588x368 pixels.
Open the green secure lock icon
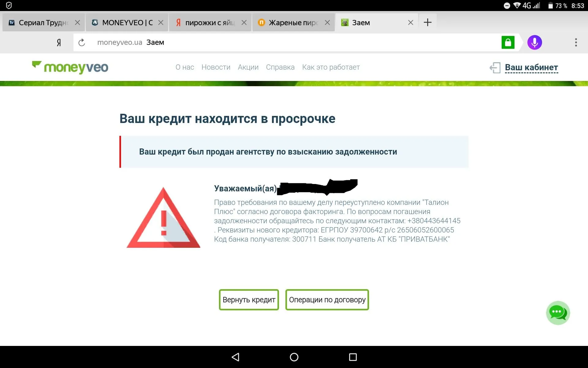point(508,42)
